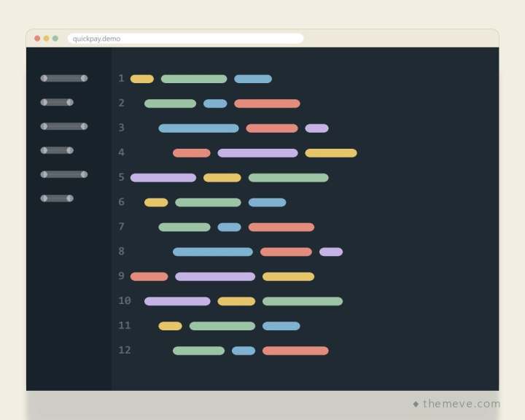Click the green token on line 10

pos(303,301)
